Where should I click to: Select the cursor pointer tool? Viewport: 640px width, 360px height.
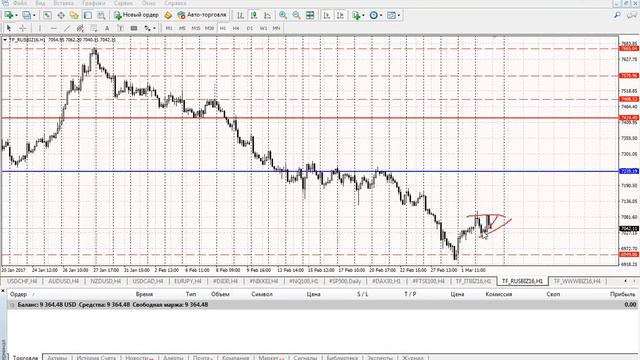point(9,28)
